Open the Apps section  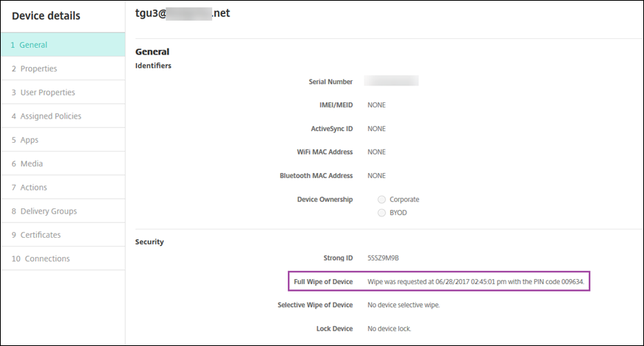click(29, 140)
